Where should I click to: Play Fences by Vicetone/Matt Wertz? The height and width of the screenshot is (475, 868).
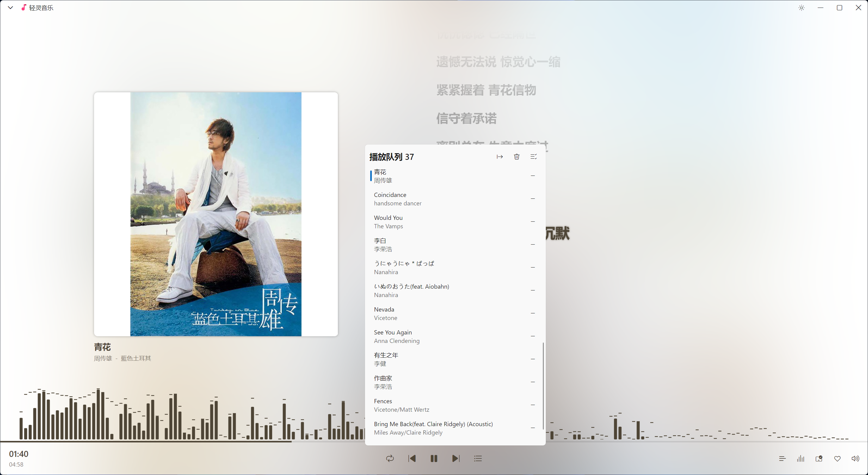(455, 405)
